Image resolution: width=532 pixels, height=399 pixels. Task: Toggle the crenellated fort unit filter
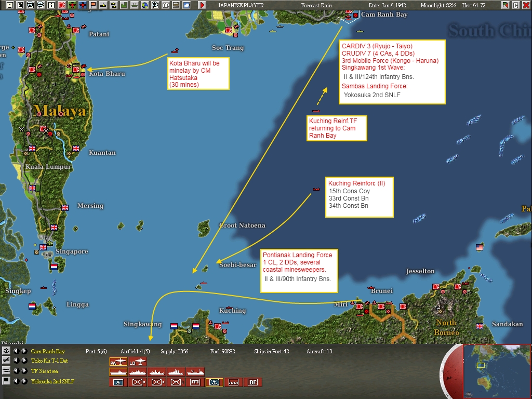[234, 382]
